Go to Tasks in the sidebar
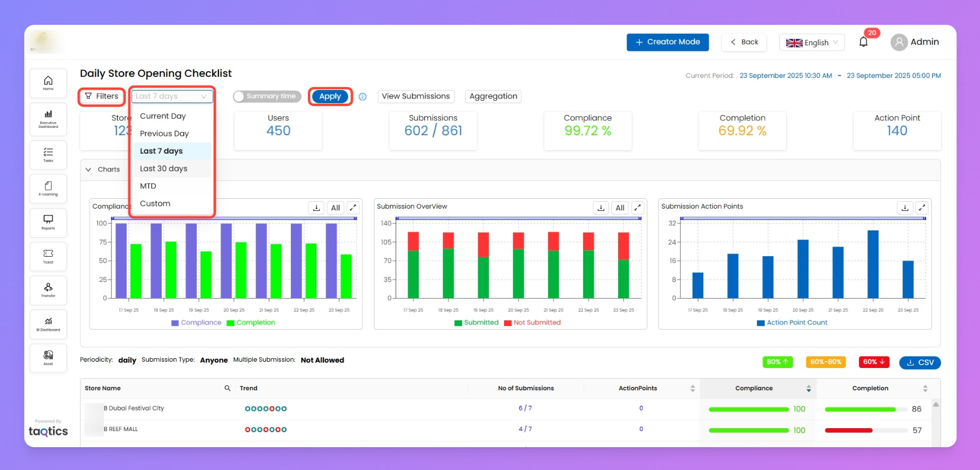The height and width of the screenshot is (470, 980). pyautogui.click(x=48, y=155)
